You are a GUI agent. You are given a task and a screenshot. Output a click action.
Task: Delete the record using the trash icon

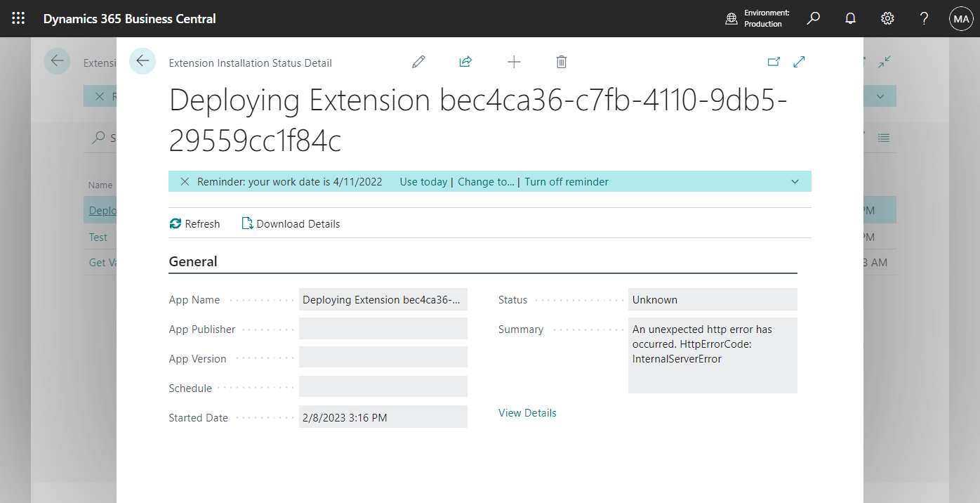[561, 62]
